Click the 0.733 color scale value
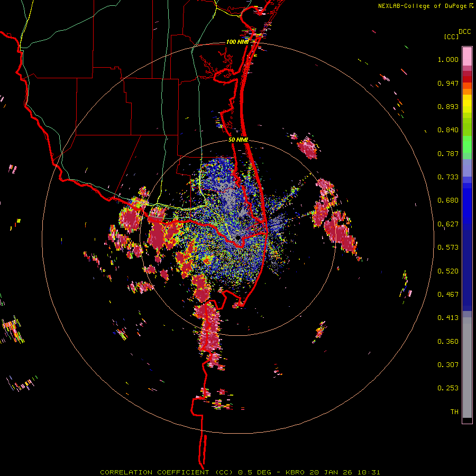This screenshot has height=476, width=476. pos(448,177)
